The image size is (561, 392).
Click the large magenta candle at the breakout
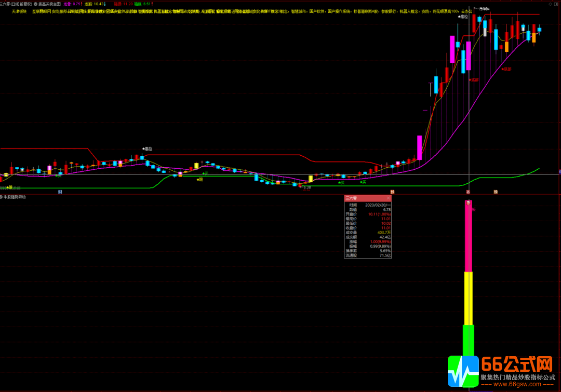point(419,147)
